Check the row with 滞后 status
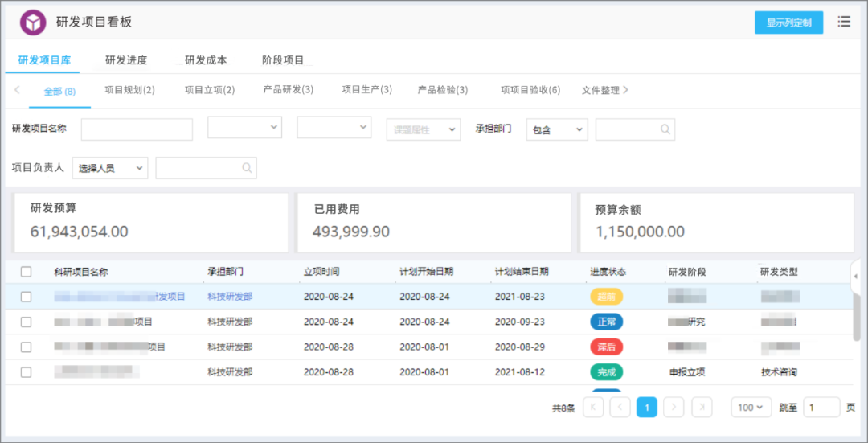Image resolution: width=868 pixels, height=443 pixels. click(26, 347)
